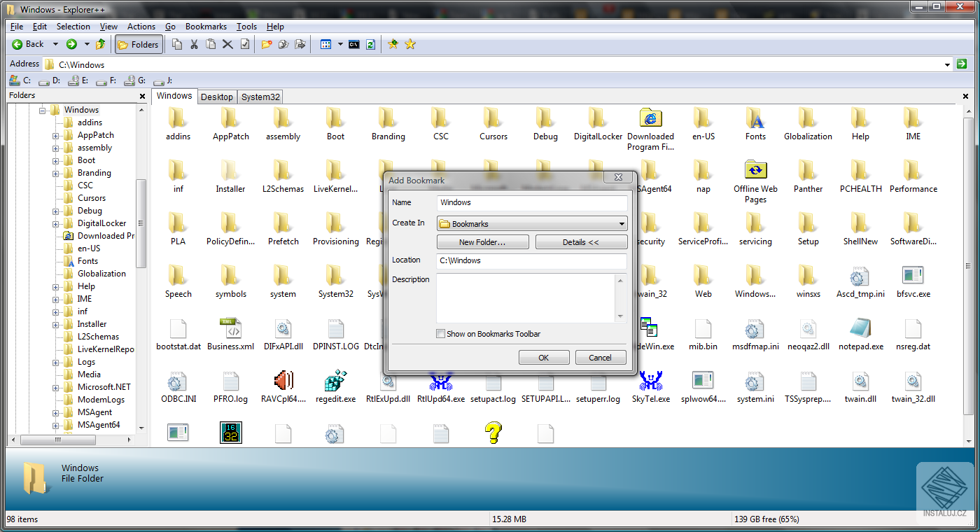Click the bookmark Name field

pyautogui.click(x=532, y=202)
